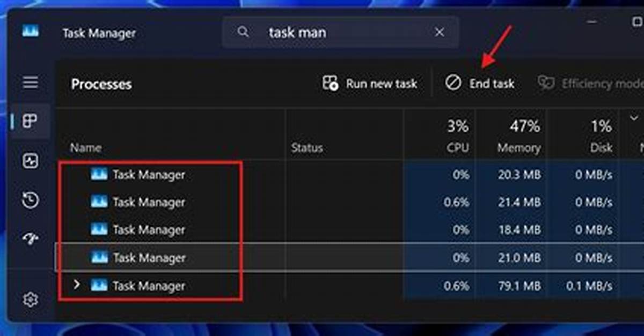Image resolution: width=644 pixels, height=336 pixels.
Task: Expand the Task Manager row using 79.1 MB
Action: tap(76, 285)
